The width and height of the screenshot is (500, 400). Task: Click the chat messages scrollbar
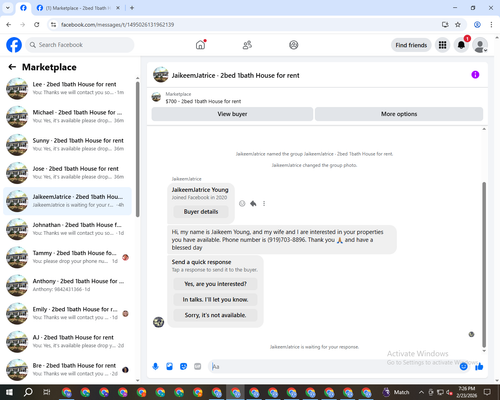click(x=484, y=265)
